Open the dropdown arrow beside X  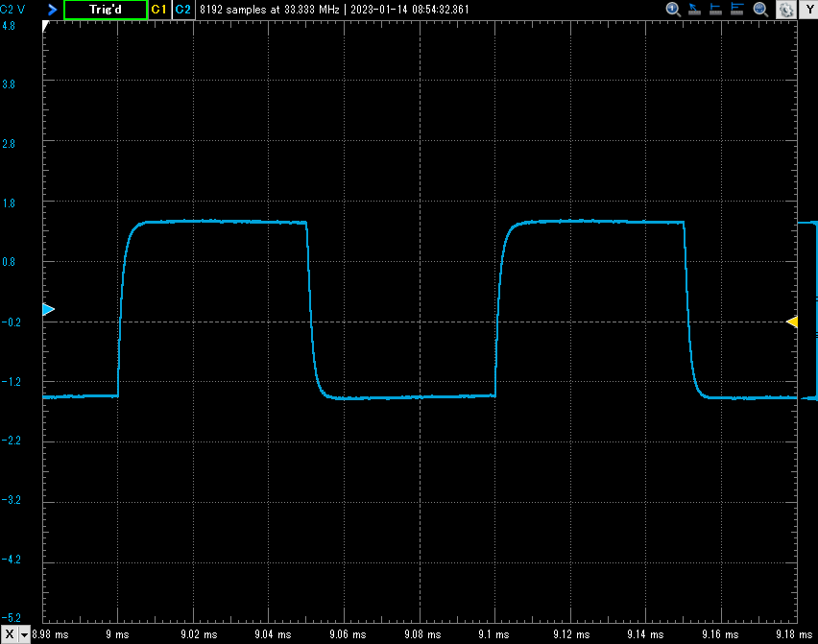[24, 635]
